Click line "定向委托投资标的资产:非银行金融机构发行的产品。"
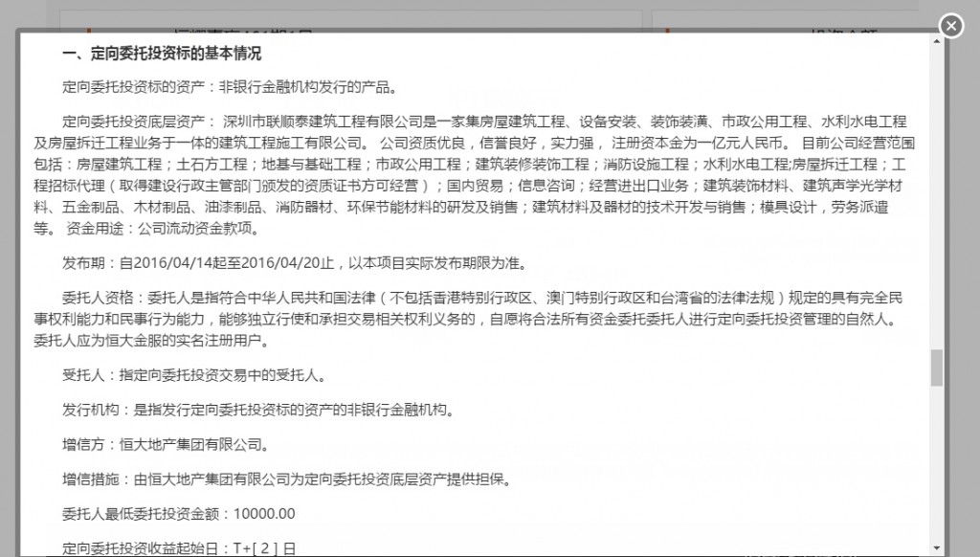This screenshot has height=557, width=980. point(231,87)
